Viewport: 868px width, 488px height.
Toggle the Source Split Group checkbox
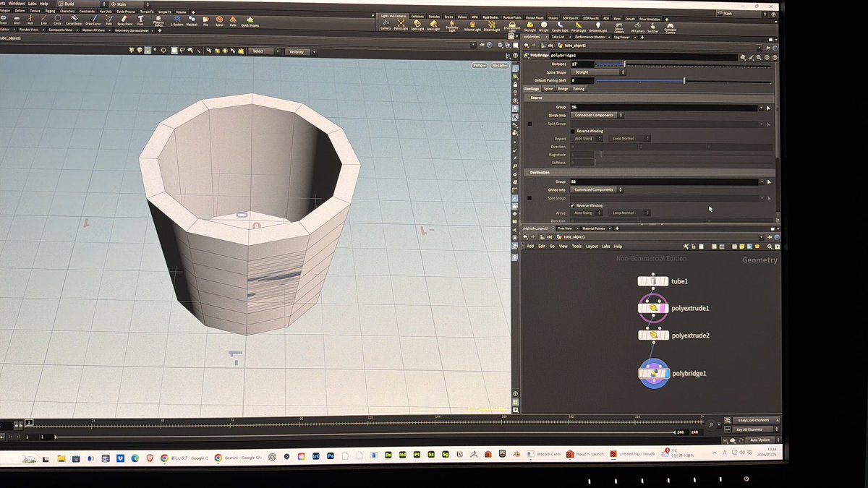(529, 124)
